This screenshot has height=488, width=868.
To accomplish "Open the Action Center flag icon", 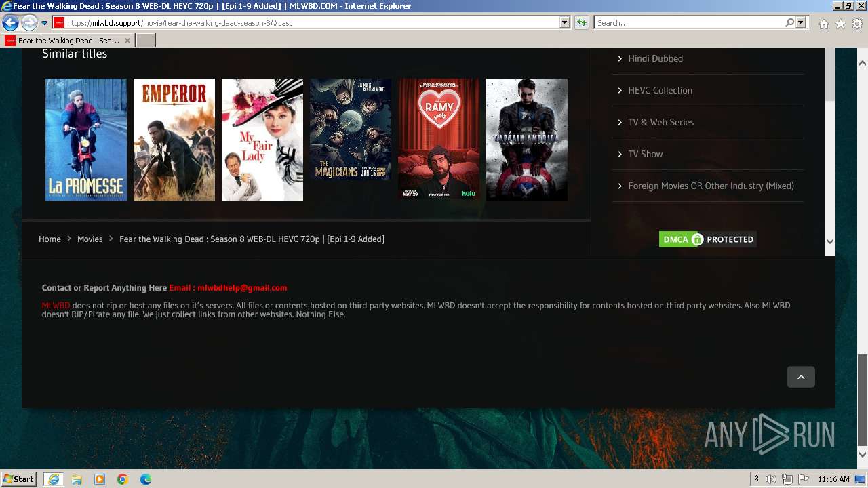I will click(804, 479).
